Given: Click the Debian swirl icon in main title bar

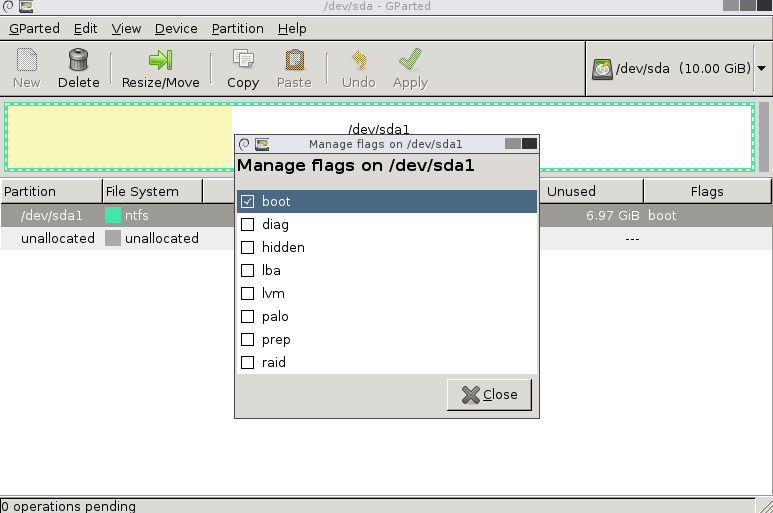Looking at the screenshot, I should (x=8, y=6).
